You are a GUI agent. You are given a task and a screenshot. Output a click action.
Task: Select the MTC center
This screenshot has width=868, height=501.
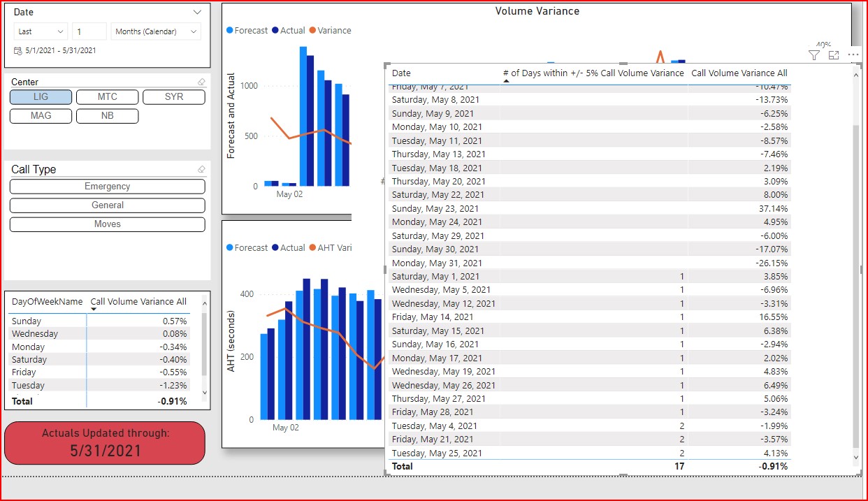pos(107,97)
